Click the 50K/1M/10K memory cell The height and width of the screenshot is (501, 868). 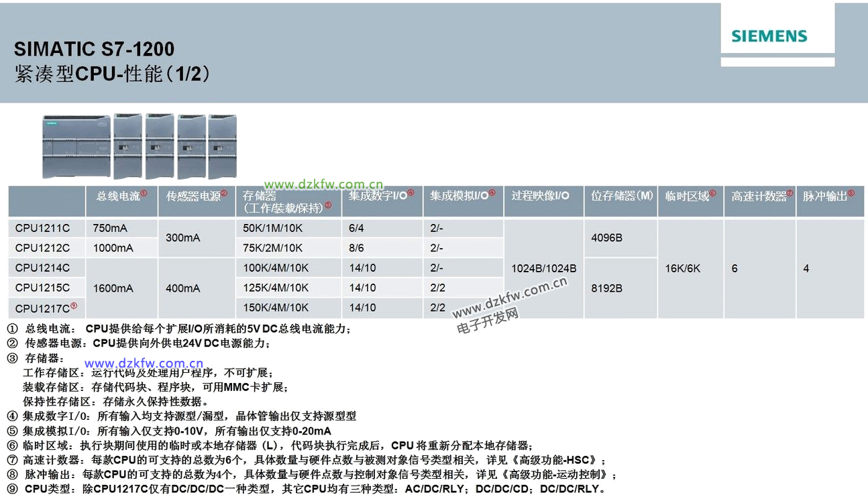click(x=288, y=228)
